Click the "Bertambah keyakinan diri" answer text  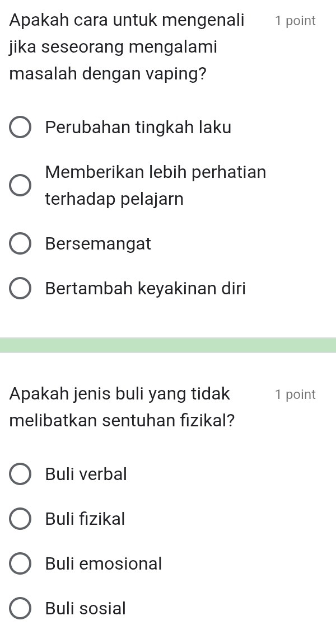146,289
